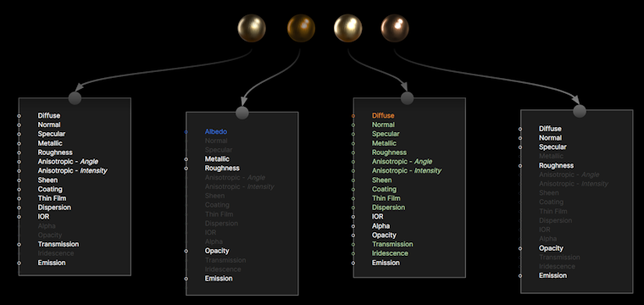Click the Sheen input socket on the leftmost node
Image resolution: width=644 pixels, height=305 pixels.
click(x=19, y=180)
